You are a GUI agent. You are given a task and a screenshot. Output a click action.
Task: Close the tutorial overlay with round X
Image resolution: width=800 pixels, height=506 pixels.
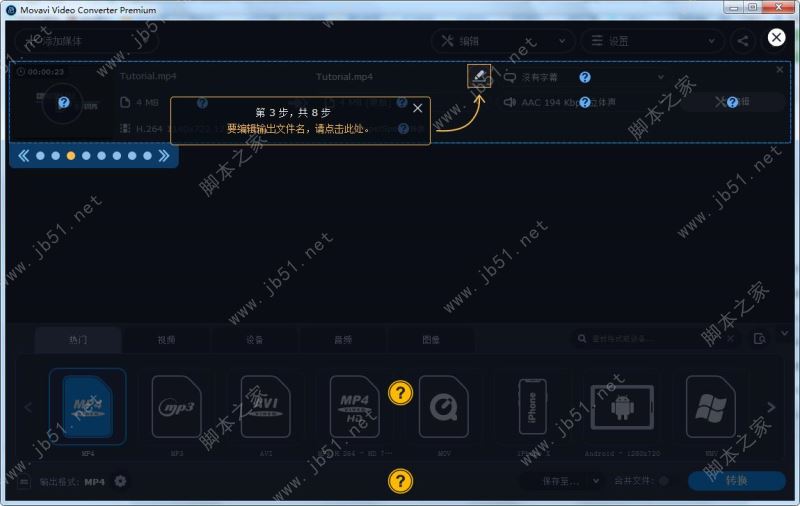pyautogui.click(x=776, y=37)
